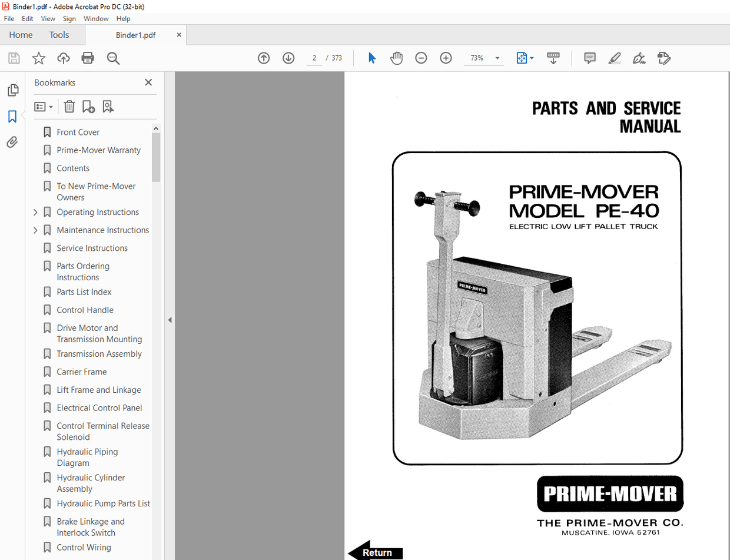Screen dimensions: 730x560
Task: Select the Highlight text tool
Action: [x=614, y=58]
